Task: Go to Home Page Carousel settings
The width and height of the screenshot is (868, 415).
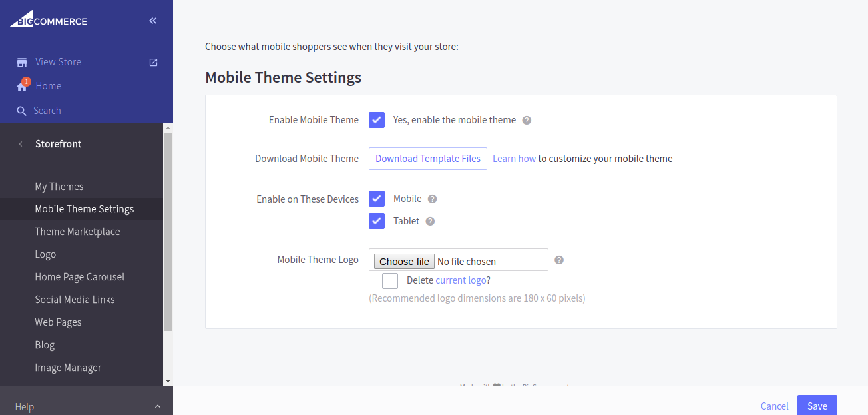Action: (79, 277)
